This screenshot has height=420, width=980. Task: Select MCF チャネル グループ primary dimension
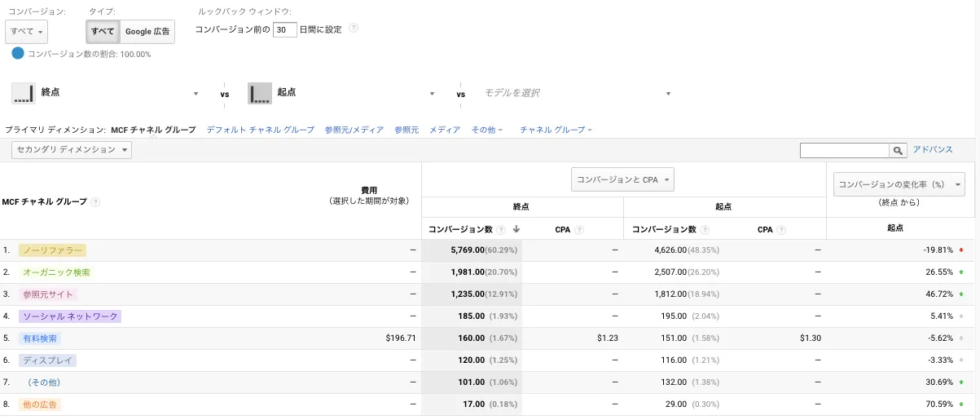(153, 130)
